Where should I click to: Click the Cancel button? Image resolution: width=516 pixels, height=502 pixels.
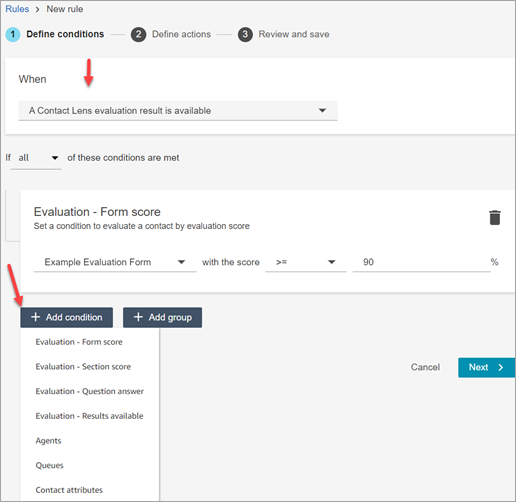425,367
